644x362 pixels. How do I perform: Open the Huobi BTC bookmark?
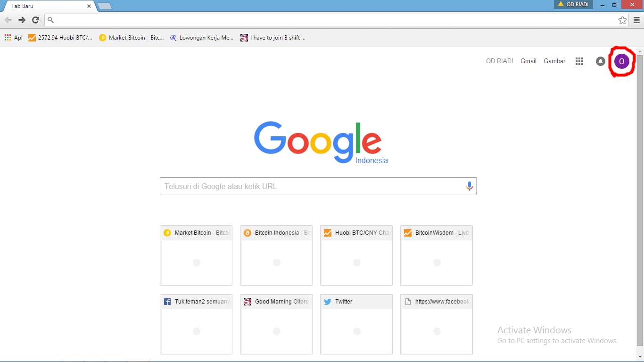[60, 38]
